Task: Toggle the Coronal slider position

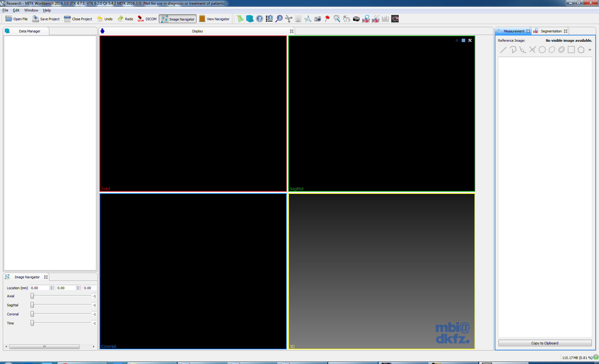Action: [32, 314]
